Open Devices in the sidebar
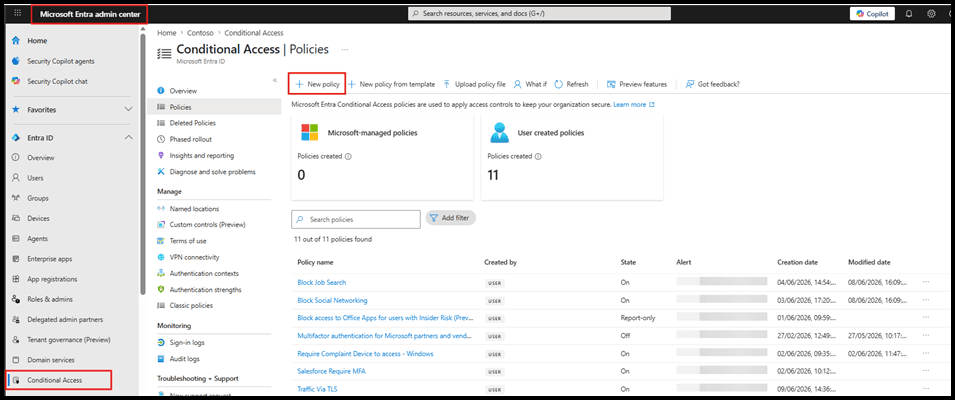The image size is (955, 400). pos(38,219)
